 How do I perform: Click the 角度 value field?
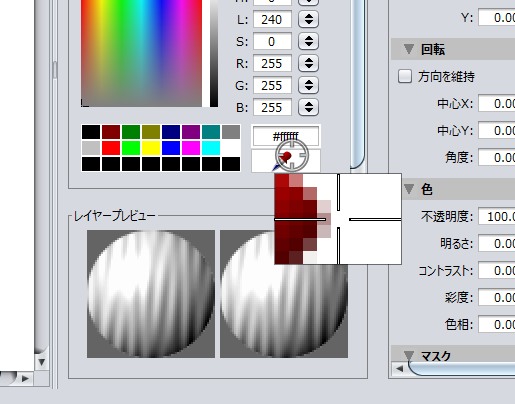click(497, 157)
